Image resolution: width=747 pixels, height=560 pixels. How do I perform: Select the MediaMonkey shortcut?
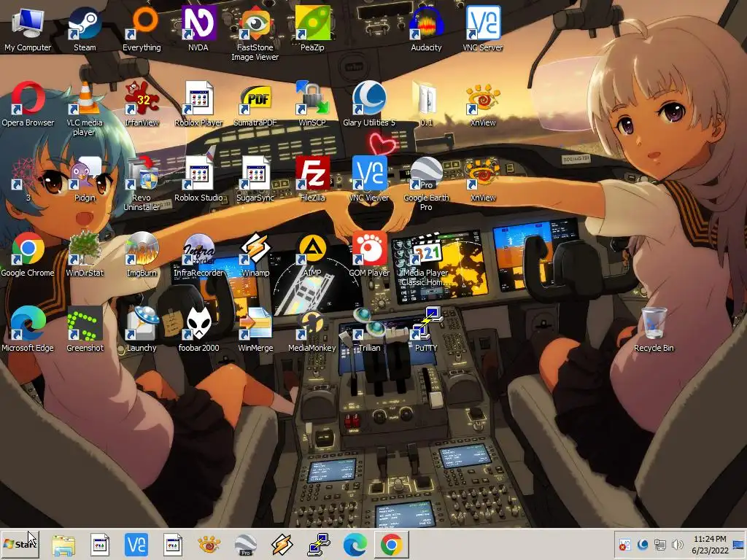(x=312, y=330)
